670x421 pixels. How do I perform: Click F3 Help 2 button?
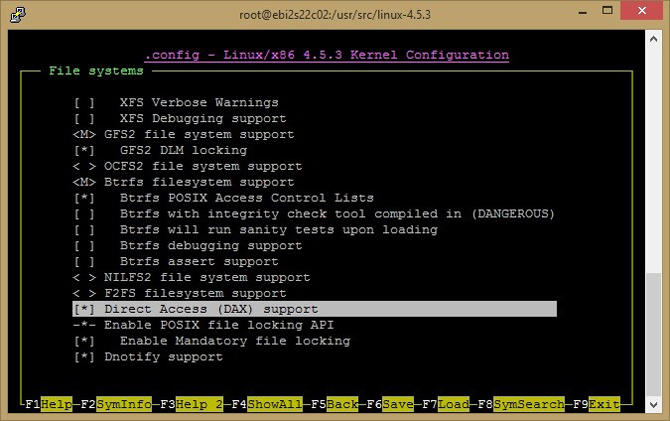tap(191, 404)
